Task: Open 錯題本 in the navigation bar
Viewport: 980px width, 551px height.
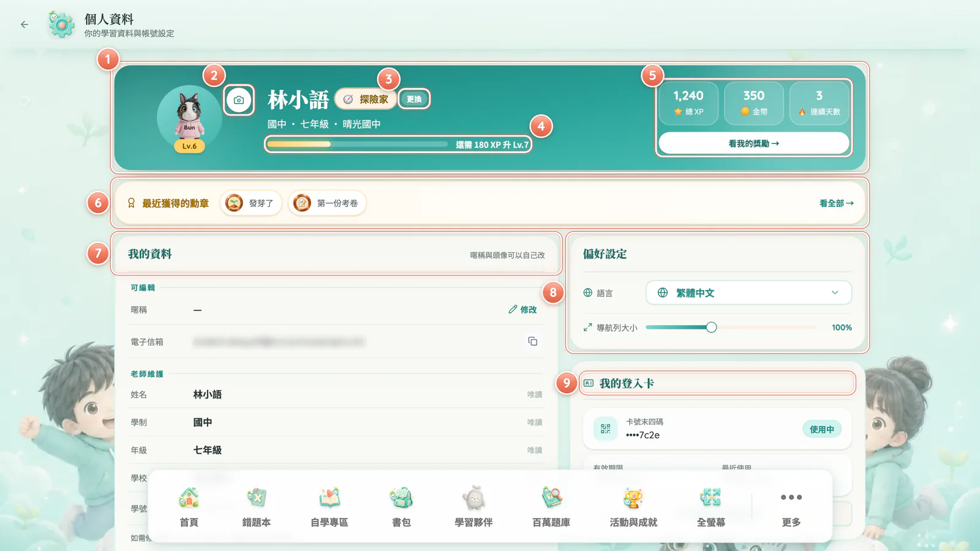Action: click(x=256, y=506)
